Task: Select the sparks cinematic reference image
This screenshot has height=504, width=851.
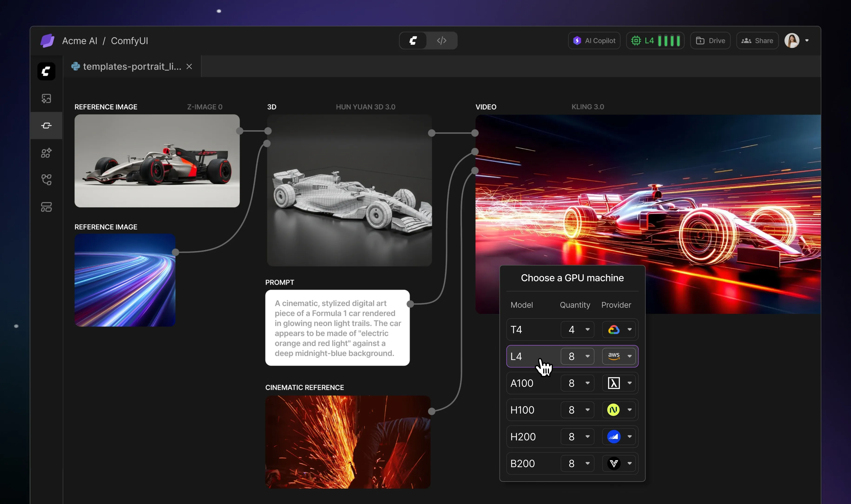Action: [x=348, y=442]
